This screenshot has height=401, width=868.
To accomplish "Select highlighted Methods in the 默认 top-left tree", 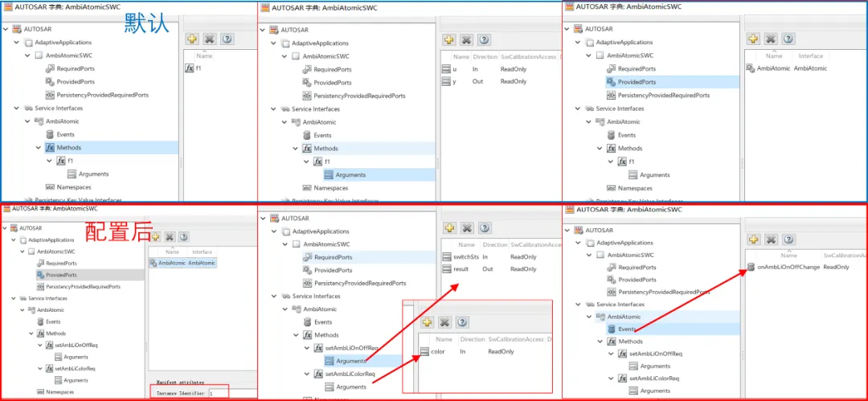I will pyautogui.click(x=69, y=147).
